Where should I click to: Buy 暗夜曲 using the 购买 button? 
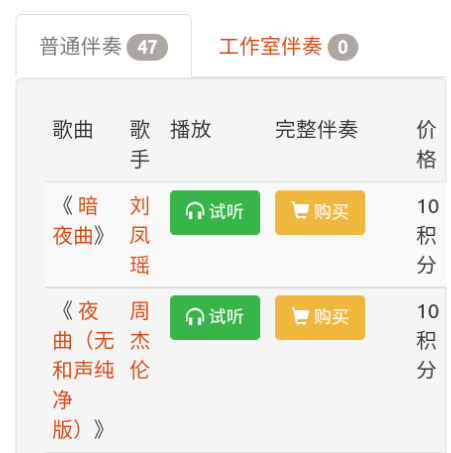[x=320, y=213]
